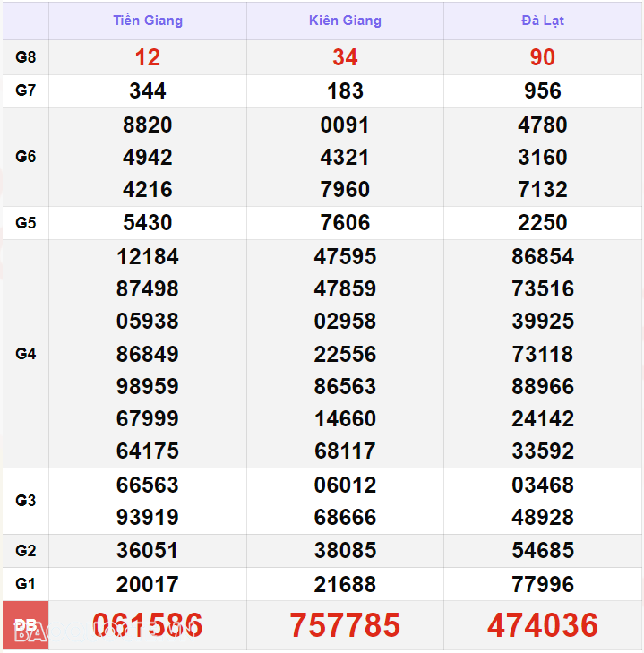This screenshot has width=644, height=653.
Task: Click Kiên Giang special prize 757785
Action: point(345,625)
